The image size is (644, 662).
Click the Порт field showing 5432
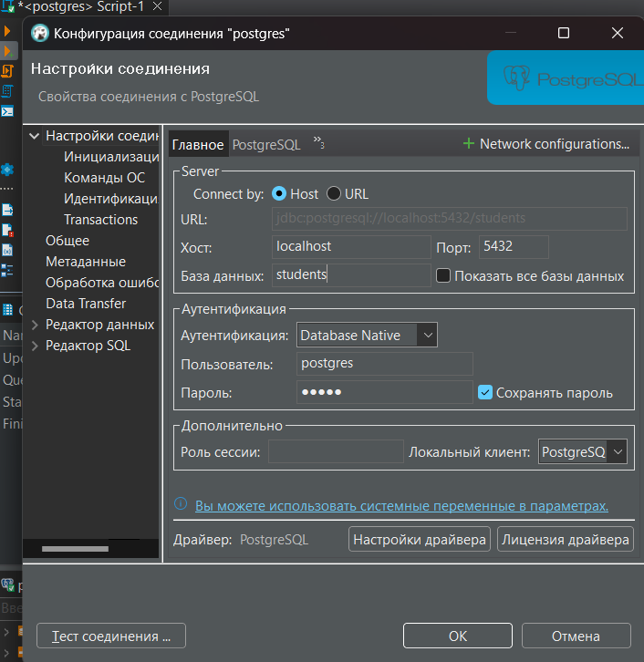(x=514, y=247)
